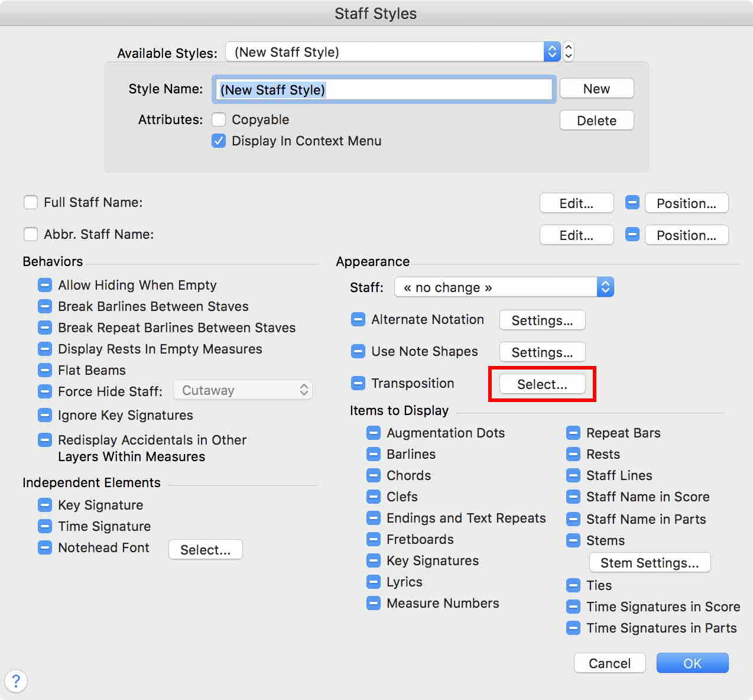The image size is (753, 700).
Task: Toggle the Flat Beams option
Action: click(45, 370)
